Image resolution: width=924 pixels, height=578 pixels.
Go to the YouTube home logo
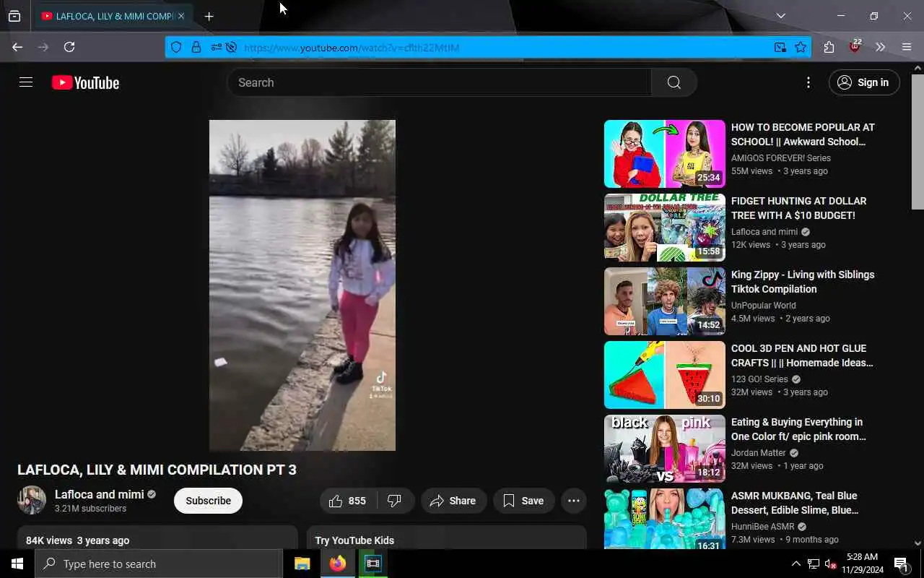click(x=85, y=83)
